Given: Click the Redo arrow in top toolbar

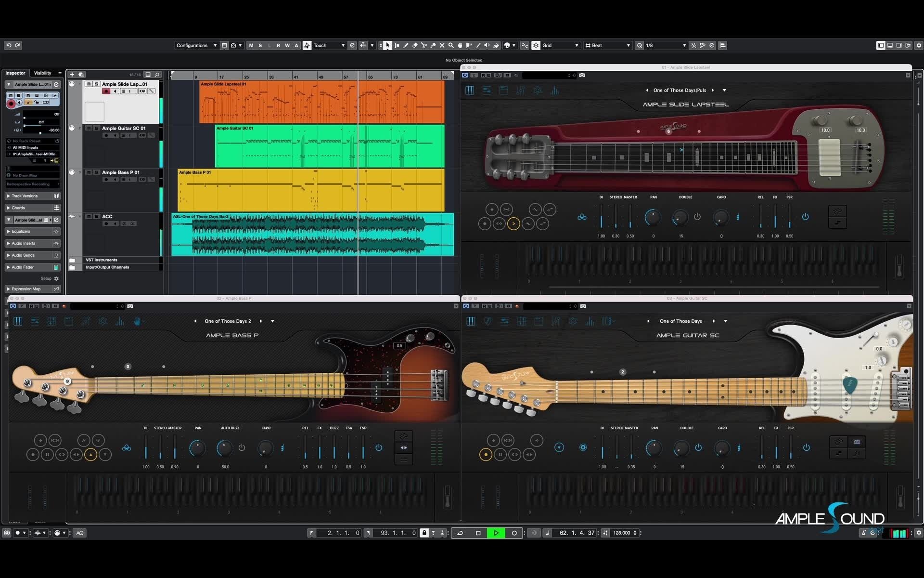Looking at the screenshot, I should tap(17, 45).
